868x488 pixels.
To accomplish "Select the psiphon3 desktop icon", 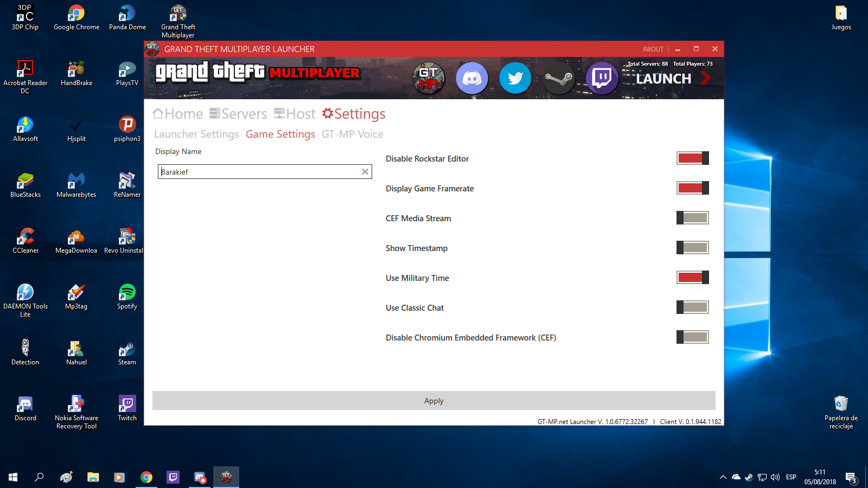I will click(127, 130).
